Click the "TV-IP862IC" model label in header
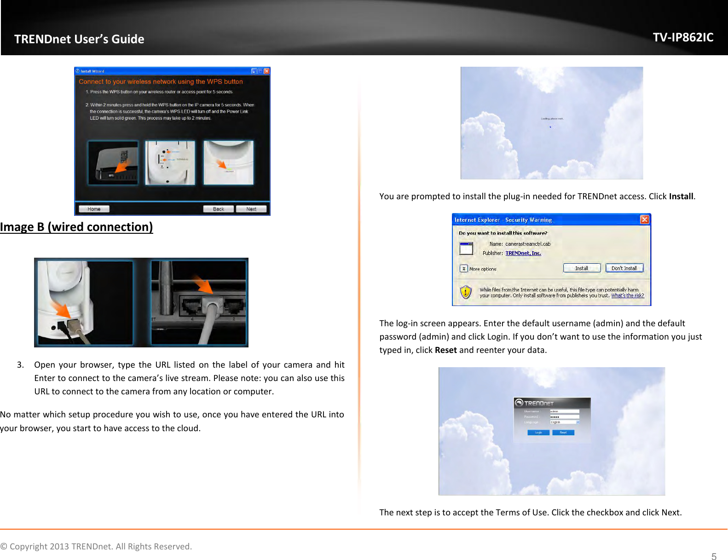 pos(683,37)
